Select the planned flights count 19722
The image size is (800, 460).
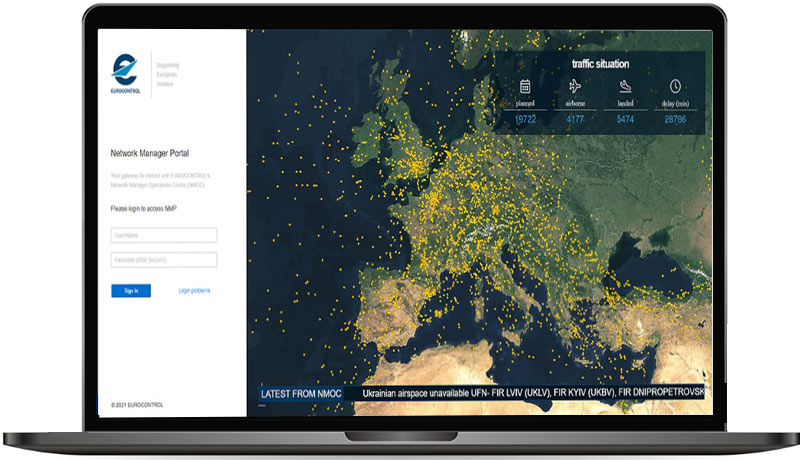525,120
